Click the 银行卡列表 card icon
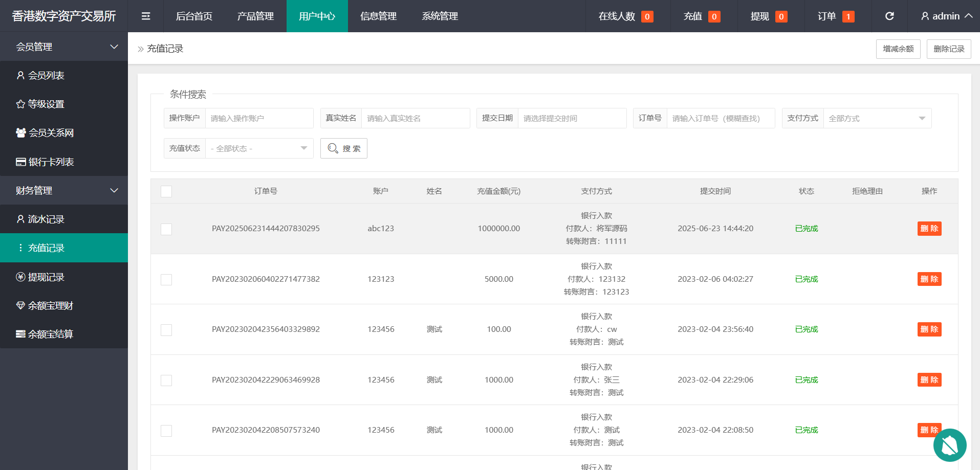The image size is (980, 470). (21, 162)
